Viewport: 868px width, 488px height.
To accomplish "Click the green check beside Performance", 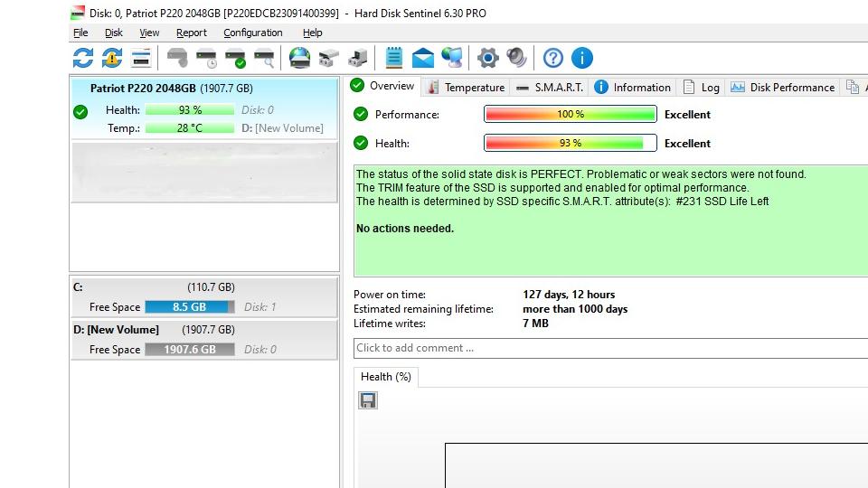I will pos(361,114).
